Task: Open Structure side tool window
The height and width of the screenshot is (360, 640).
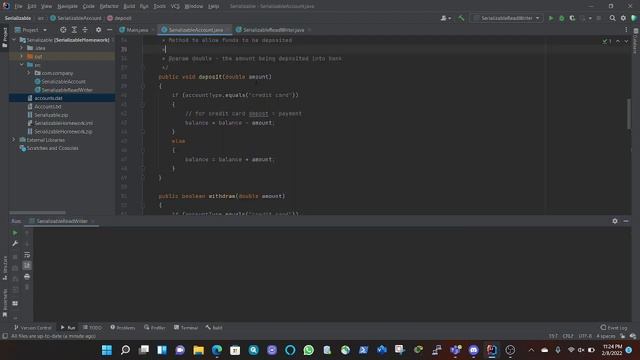Action: [5, 267]
